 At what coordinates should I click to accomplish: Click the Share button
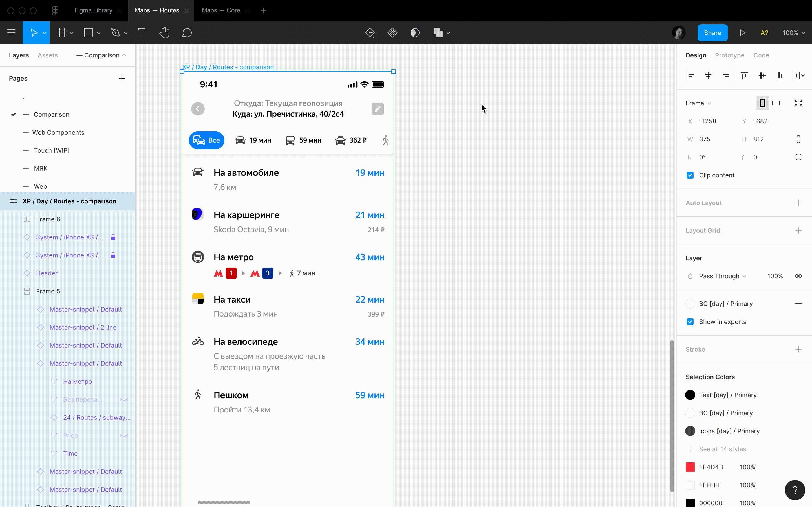712,32
